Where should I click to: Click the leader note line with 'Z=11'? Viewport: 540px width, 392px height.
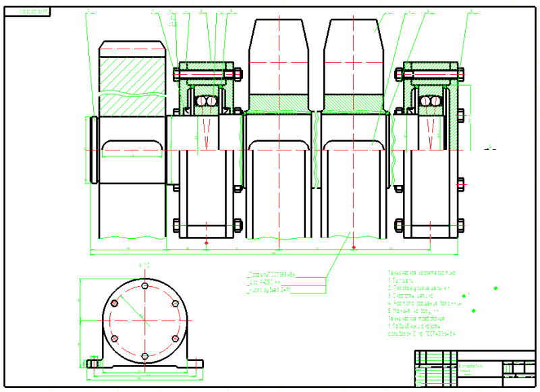269,290
